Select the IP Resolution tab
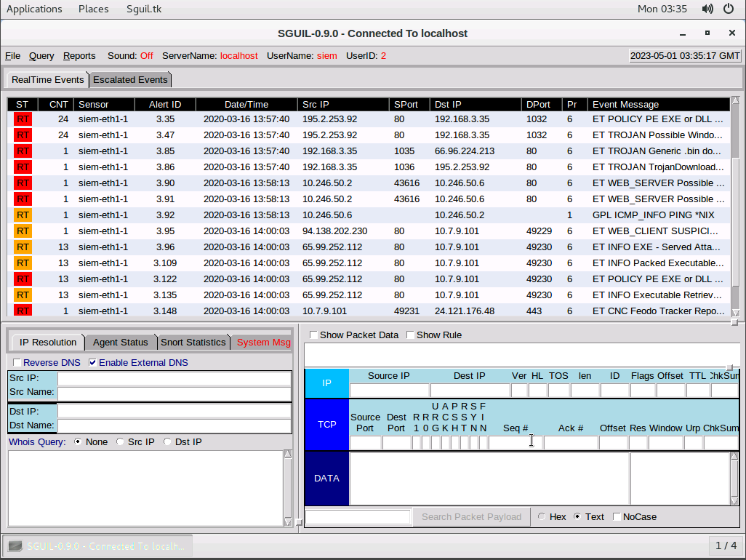The width and height of the screenshot is (746, 560). point(47,342)
